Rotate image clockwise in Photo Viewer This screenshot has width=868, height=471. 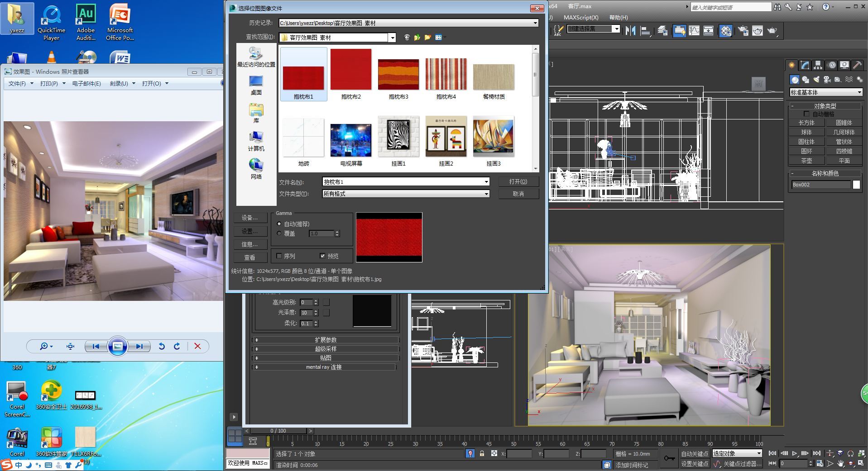coord(177,346)
